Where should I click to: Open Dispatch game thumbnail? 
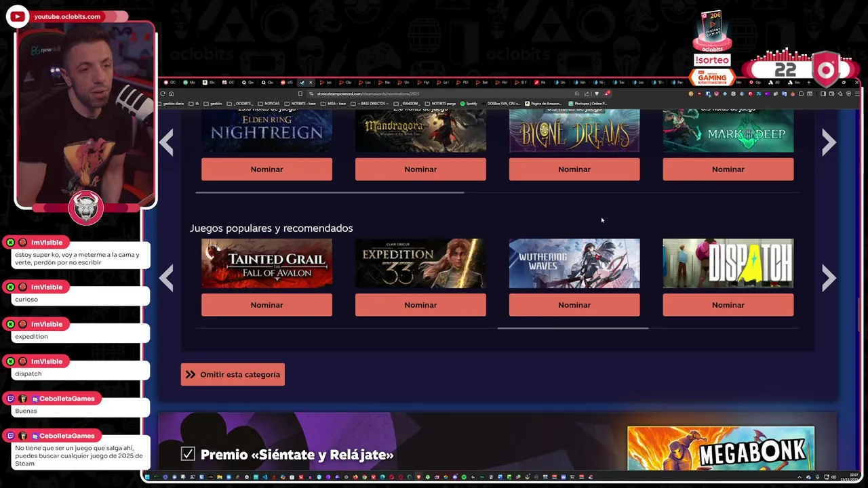pos(728,263)
